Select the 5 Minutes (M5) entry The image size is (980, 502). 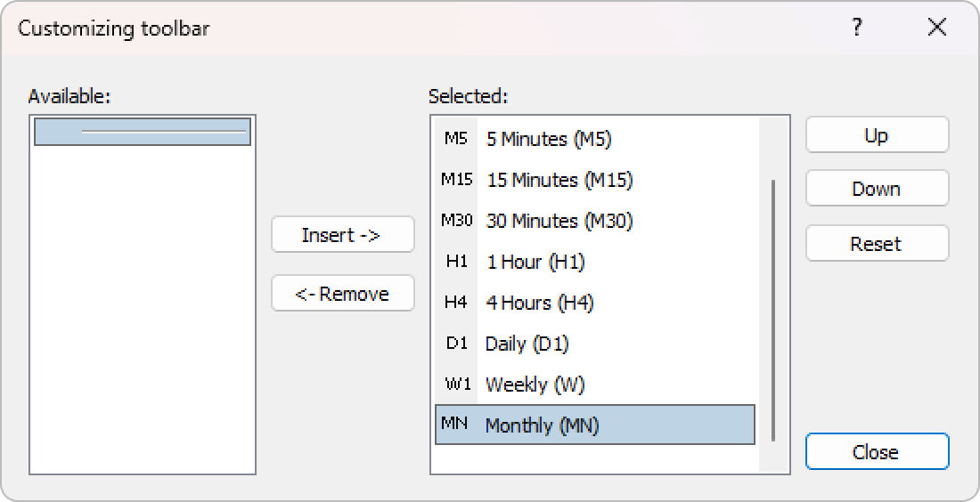595,138
